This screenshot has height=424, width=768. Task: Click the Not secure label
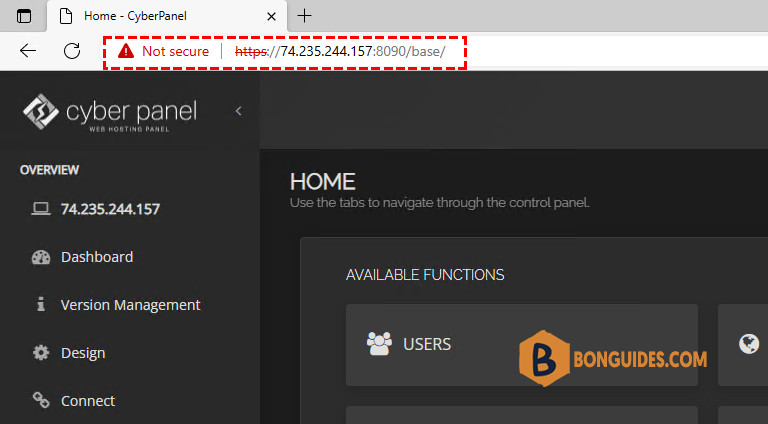coord(175,51)
